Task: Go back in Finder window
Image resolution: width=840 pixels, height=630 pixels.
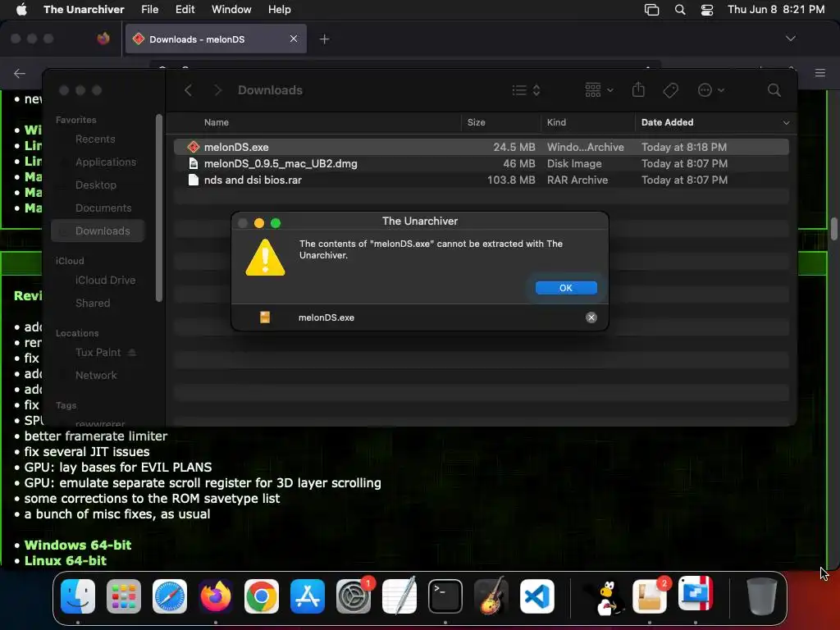Action: pyautogui.click(x=189, y=90)
